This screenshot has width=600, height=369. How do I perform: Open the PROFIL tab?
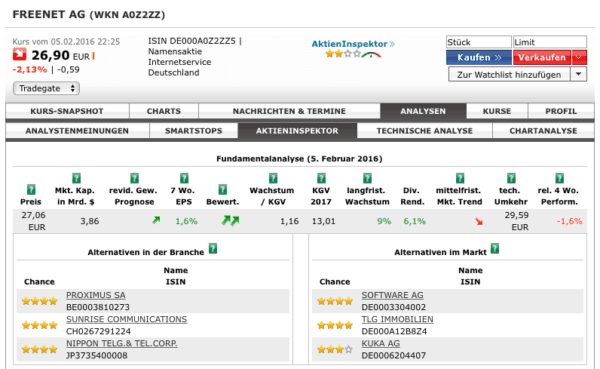pyautogui.click(x=561, y=111)
